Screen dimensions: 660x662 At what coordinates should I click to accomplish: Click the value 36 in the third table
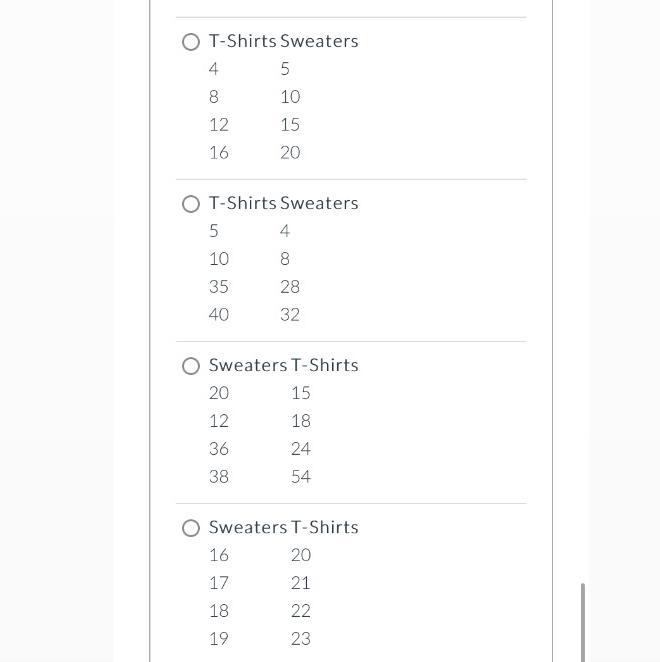tap(219, 449)
